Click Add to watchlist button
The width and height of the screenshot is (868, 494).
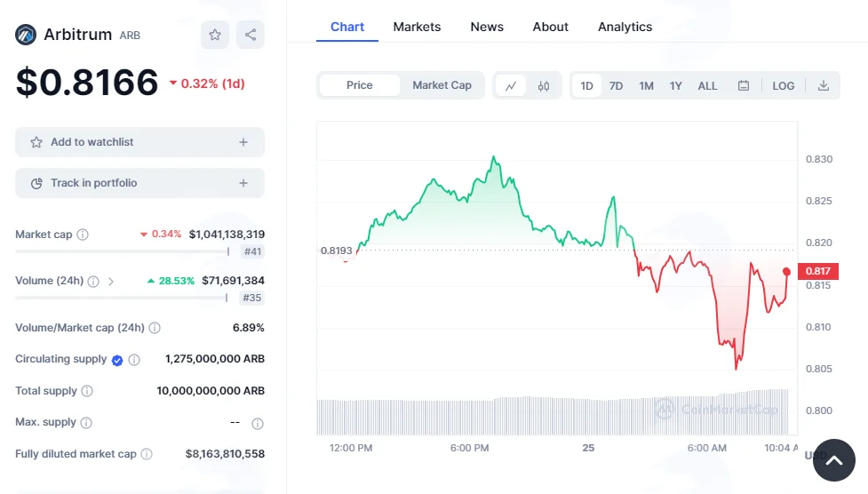click(139, 142)
